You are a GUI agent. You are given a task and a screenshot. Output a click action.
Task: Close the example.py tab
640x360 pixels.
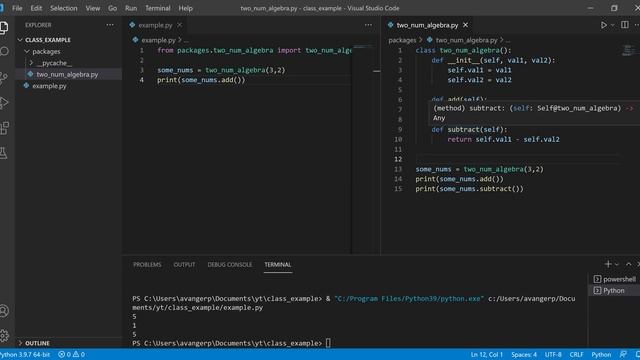click(x=179, y=25)
